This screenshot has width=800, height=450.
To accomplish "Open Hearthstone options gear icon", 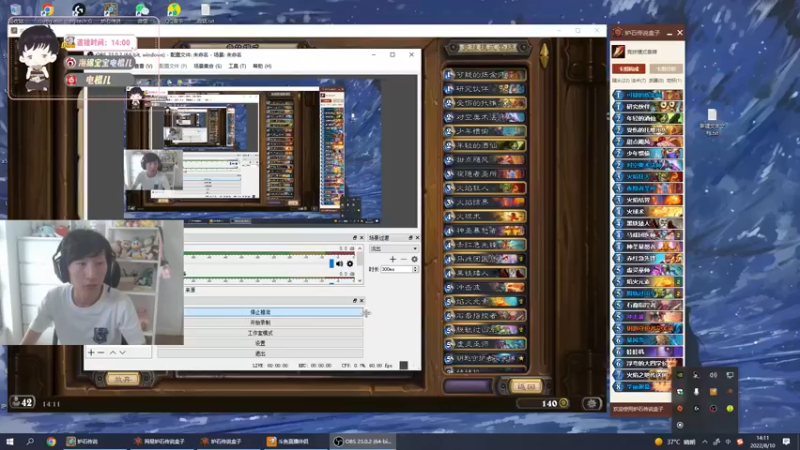I will [592, 404].
